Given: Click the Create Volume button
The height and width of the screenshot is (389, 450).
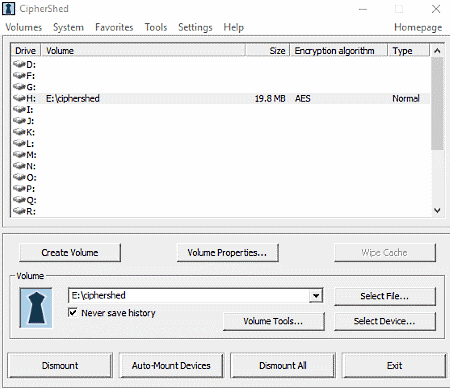Looking at the screenshot, I should 70,253.
